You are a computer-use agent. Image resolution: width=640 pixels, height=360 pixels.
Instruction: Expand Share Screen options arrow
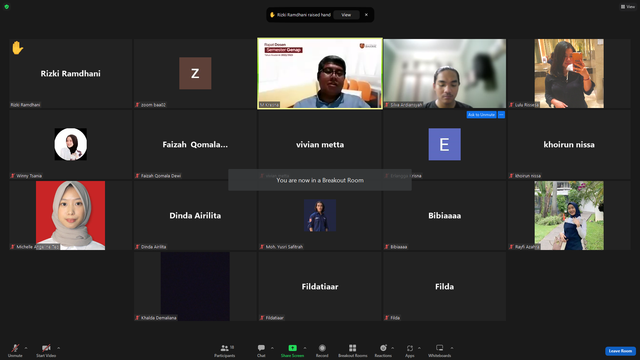tap(304, 348)
